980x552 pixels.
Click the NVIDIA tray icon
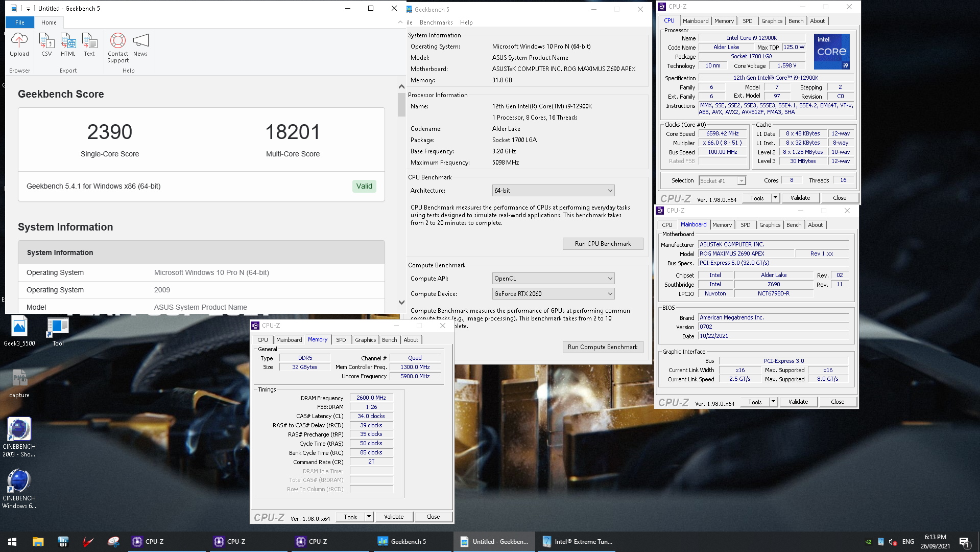click(x=869, y=542)
